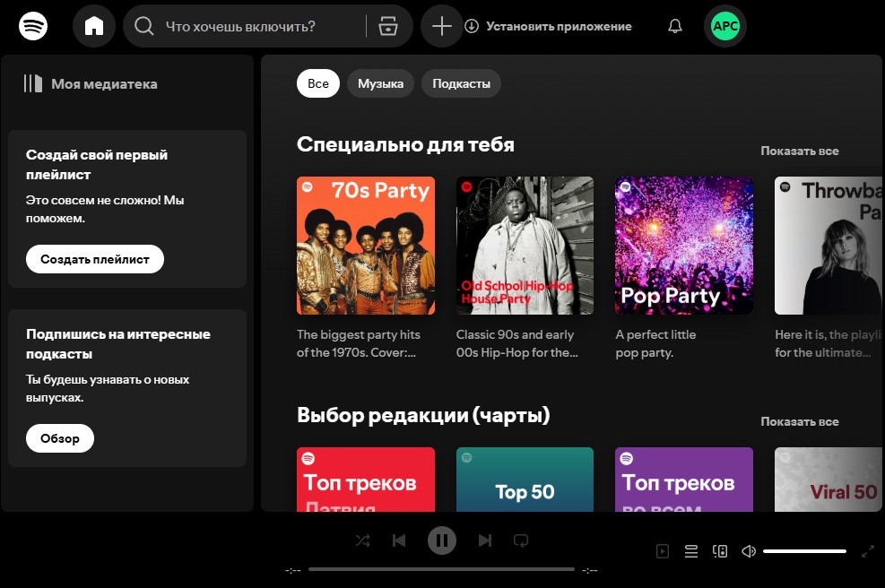Image resolution: width=885 pixels, height=588 pixels.
Task: Toggle repeat mode
Action: coord(521,540)
